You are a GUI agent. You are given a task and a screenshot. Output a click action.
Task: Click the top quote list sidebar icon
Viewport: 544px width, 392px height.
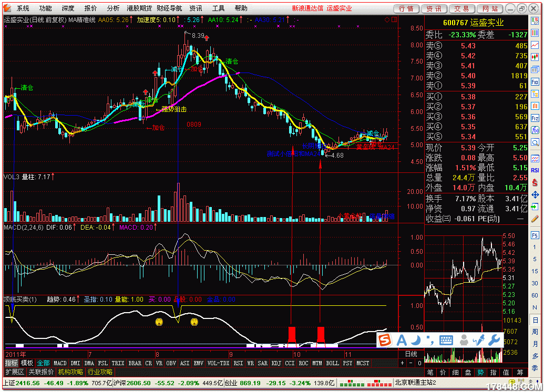[535, 21]
